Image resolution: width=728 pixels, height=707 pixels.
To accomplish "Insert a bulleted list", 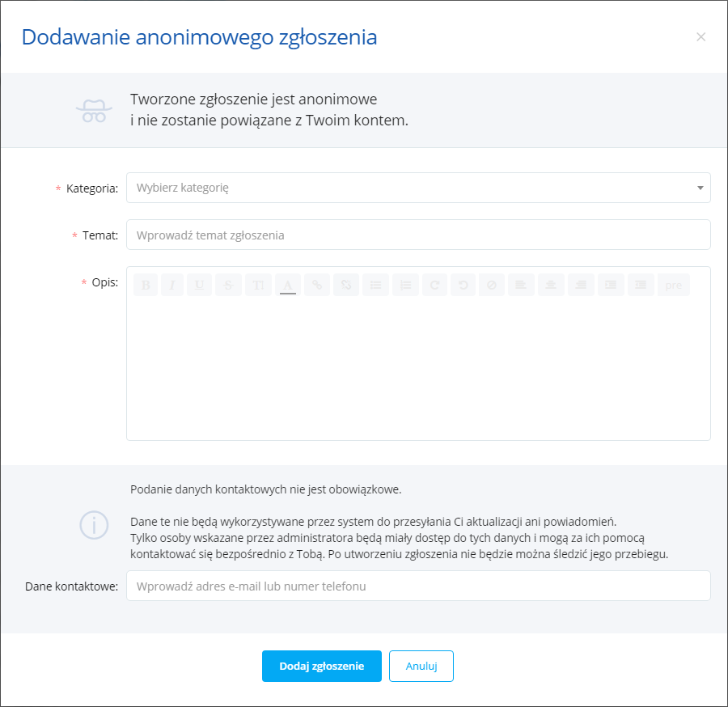I will (376, 285).
